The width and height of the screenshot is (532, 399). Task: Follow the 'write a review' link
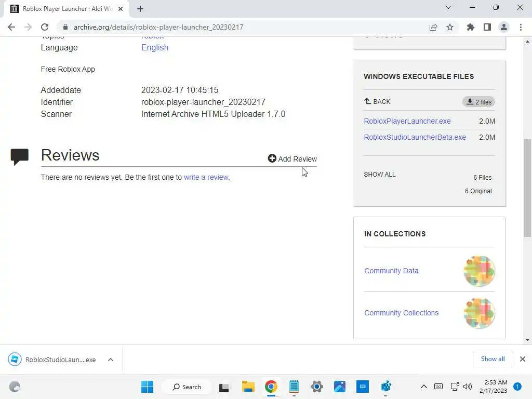(x=206, y=177)
